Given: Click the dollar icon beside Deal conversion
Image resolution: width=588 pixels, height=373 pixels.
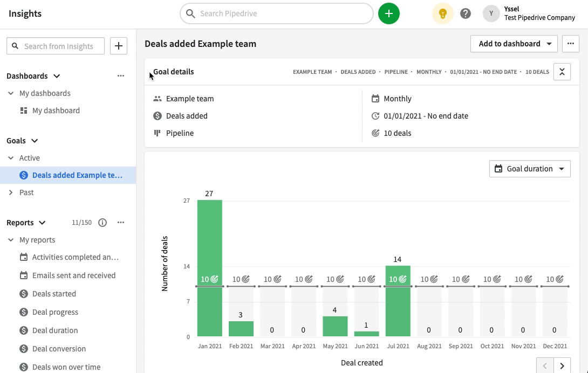Looking at the screenshot, I should [24, 349].
